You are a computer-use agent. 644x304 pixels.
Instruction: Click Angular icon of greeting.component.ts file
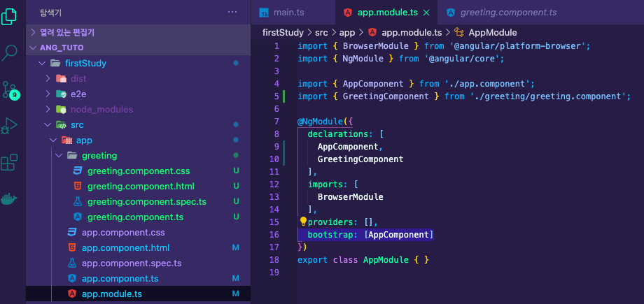pos(77,217)
